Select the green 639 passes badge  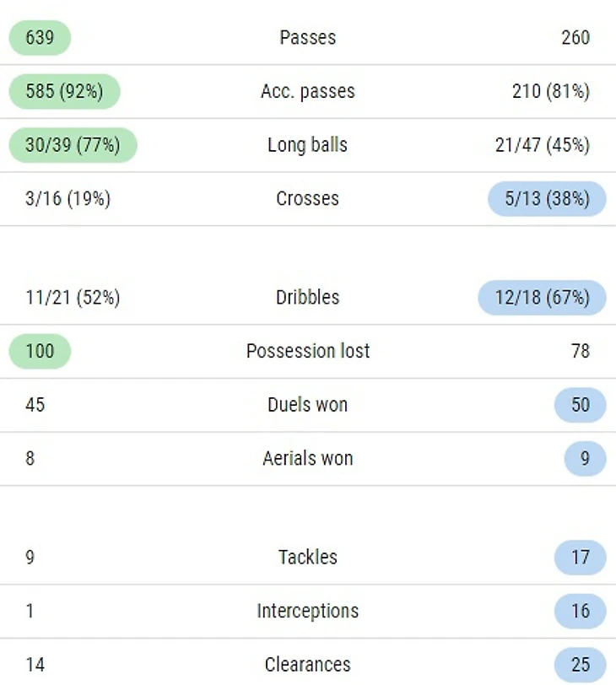click(x=40, y=37)
